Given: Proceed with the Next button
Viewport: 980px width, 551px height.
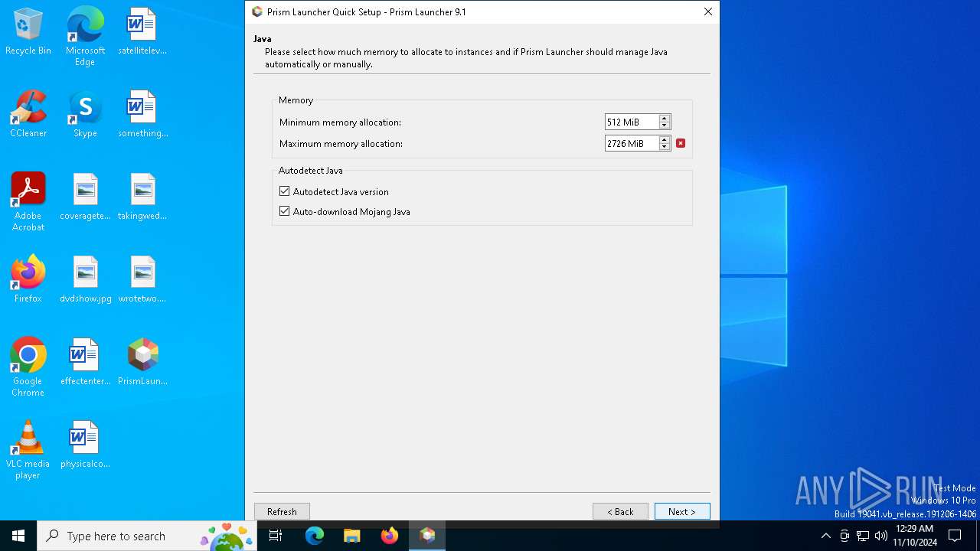Looking at the screenshot, I should click(682, 511).
